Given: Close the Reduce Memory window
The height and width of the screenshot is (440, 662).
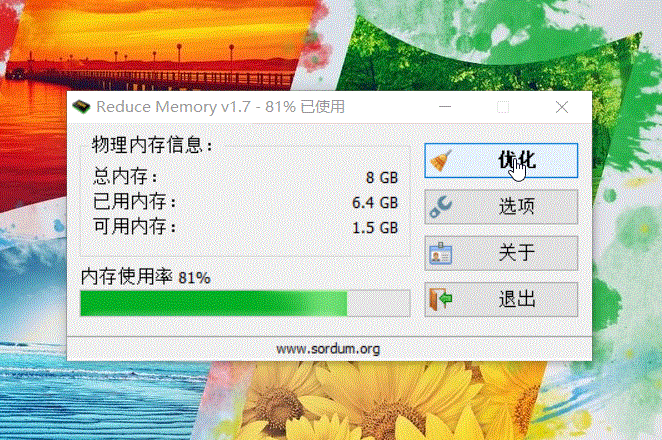Looking at the screenshot, I should click(562, 107).
